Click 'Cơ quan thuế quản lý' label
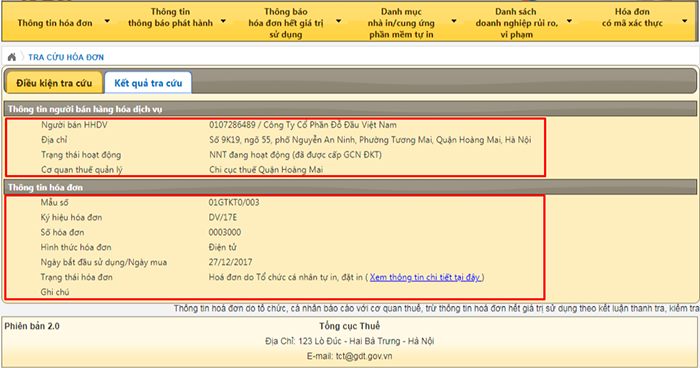This screenshot has width=700, height=368. (82, 170)
